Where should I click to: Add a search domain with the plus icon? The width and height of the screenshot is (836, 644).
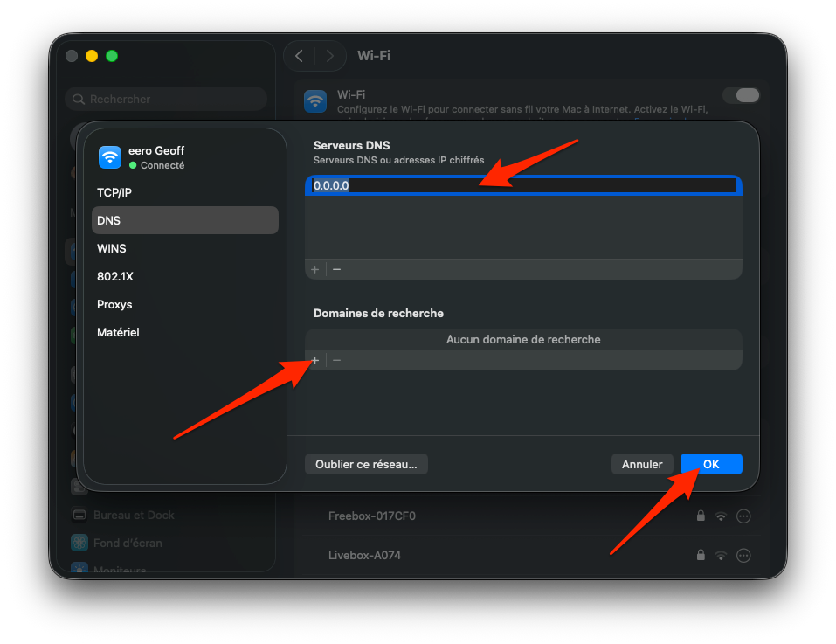point(314,360)
